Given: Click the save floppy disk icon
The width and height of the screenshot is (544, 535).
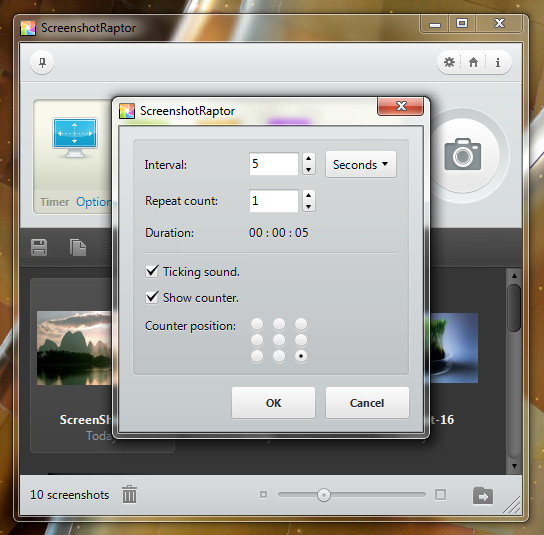Looking at the screenshot, I should [39, 247].
